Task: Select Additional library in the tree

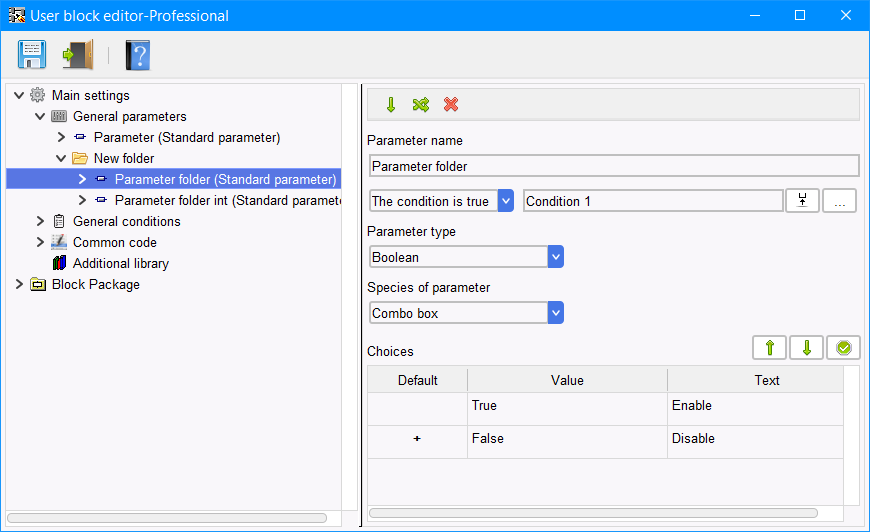Action: click(x=120, y=264)
